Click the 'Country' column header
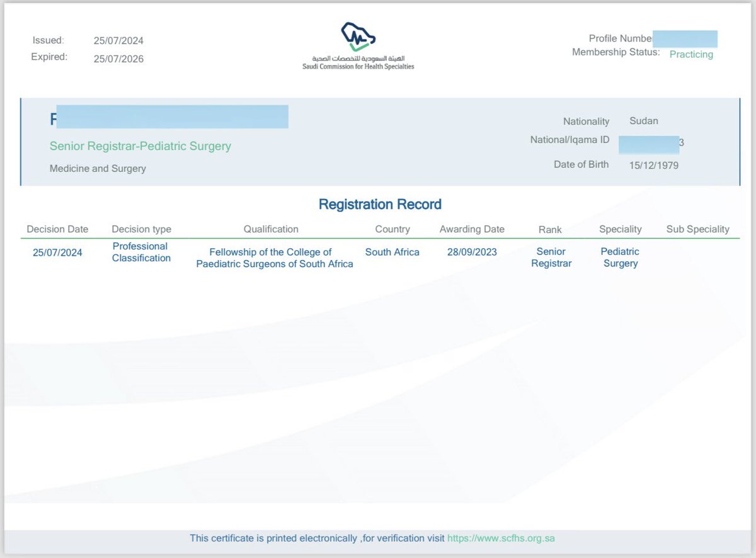Image resolution: width=756 pixels, height=558 pixels. pos(392,229)
